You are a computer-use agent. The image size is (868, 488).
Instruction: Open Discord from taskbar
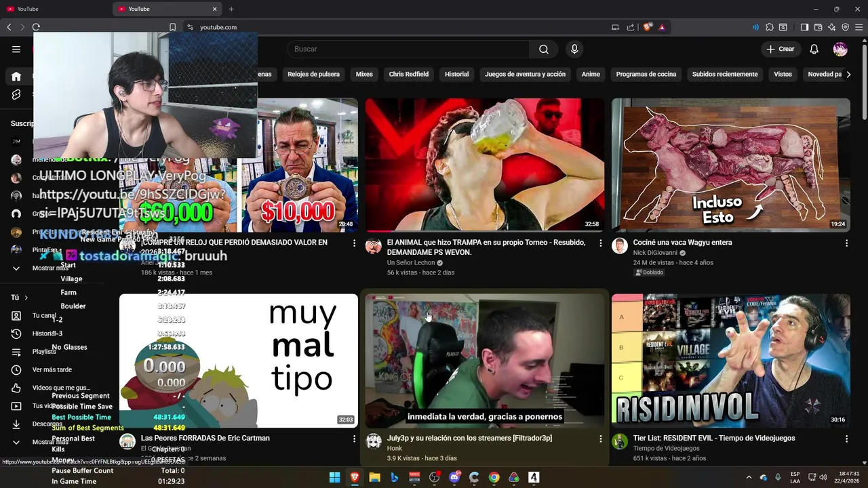click(x=454, y=477)
